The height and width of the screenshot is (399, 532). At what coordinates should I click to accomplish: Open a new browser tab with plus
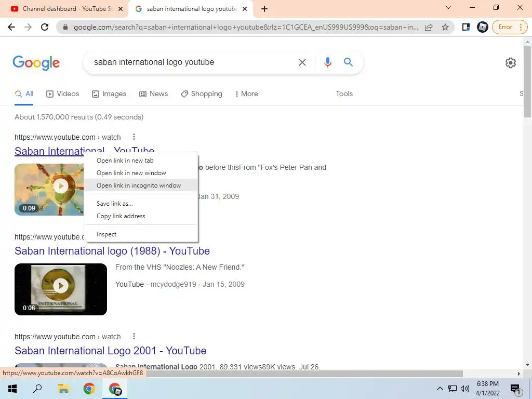pos(264,9)
